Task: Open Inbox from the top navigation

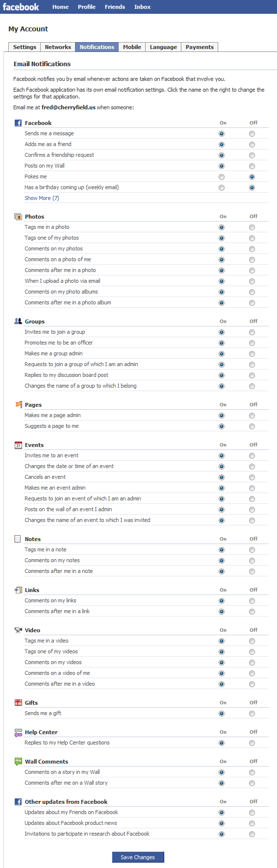Action: coord(142,7)
